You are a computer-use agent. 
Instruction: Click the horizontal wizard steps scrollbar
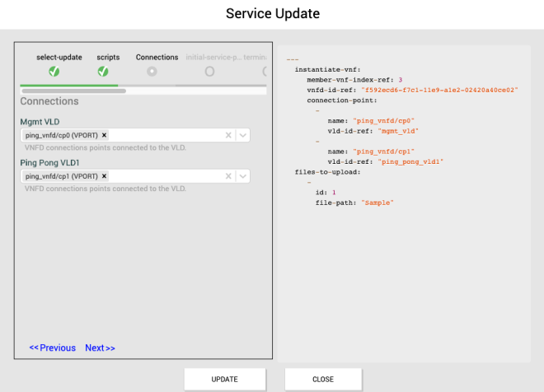click(73, 91)
